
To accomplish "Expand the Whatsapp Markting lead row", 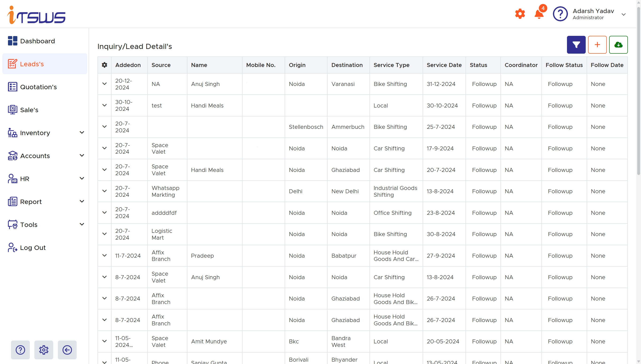I will coord(104,191).
